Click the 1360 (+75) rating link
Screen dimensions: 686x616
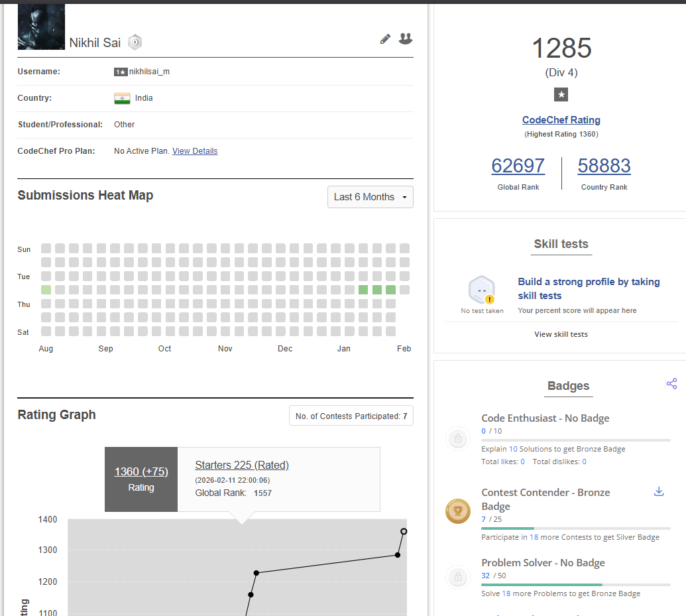141,471
